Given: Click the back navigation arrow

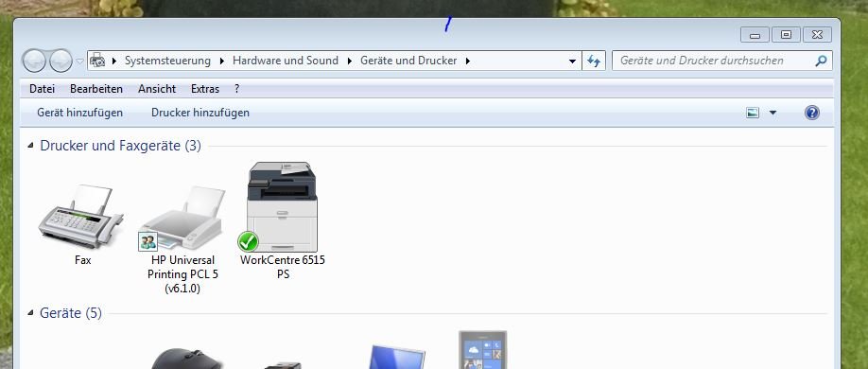Looking at the screenshot, I should point(34,61).
